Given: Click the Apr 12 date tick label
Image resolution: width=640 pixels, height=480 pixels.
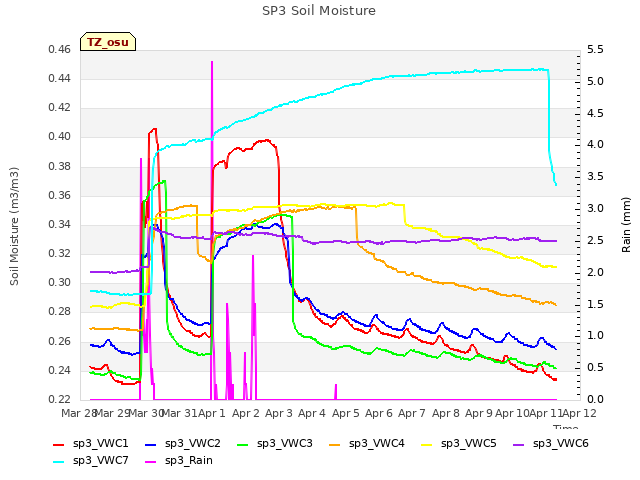Looking at the screenshot, I should pyautogui.click(x=580, y=413).
